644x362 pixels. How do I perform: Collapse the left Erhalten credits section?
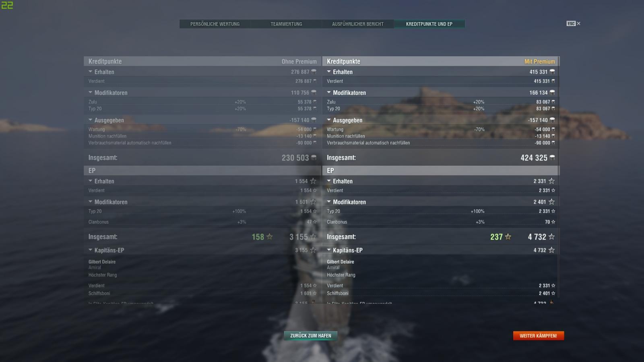pyautogui.click(x=91, y=72)
